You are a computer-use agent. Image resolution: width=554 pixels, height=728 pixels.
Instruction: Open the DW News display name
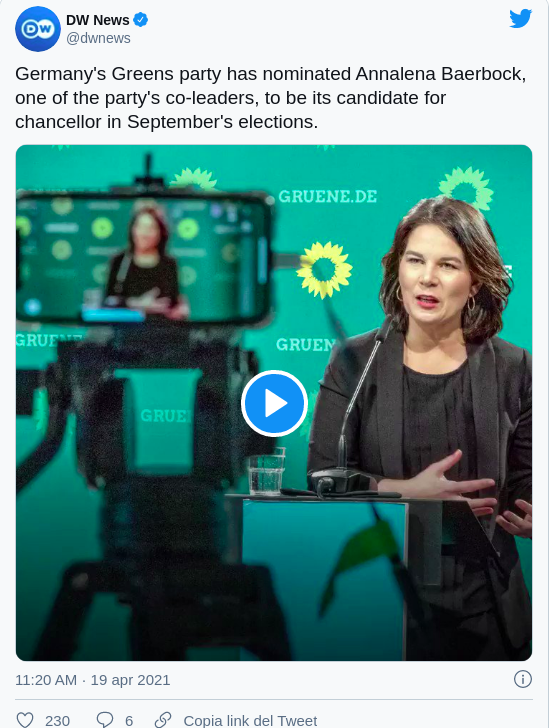click(98, 20)
